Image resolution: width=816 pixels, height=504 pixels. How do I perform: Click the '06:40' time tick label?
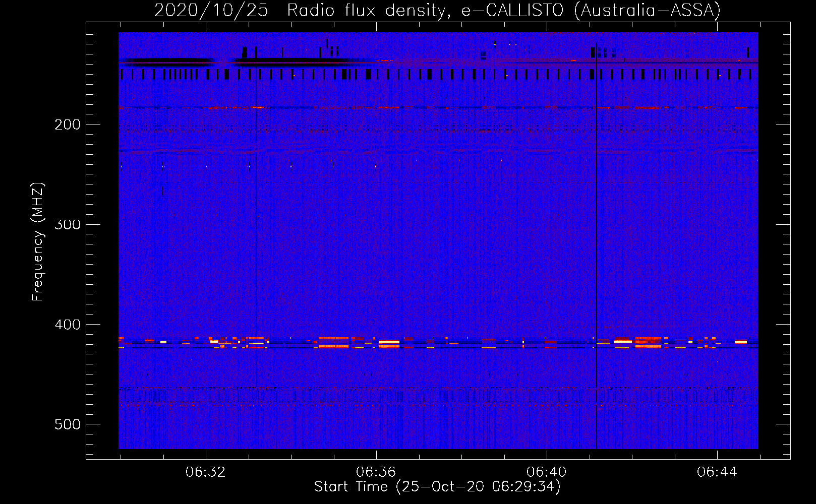pyautogui.click(x=546, y=472)
